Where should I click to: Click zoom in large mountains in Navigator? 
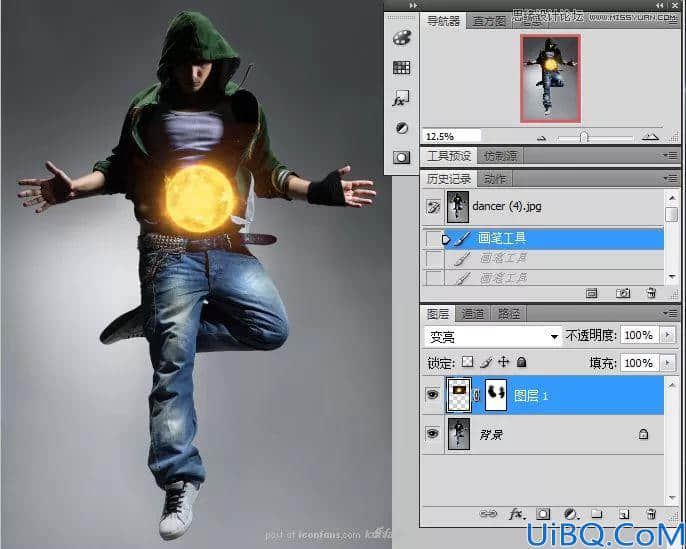pyautogui.click(x=650, y=137)
